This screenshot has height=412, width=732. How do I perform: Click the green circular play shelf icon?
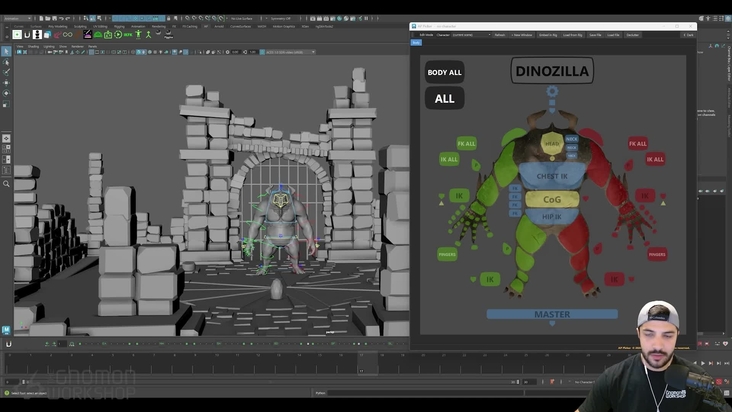pyautogui.click(x=118, y=35)
